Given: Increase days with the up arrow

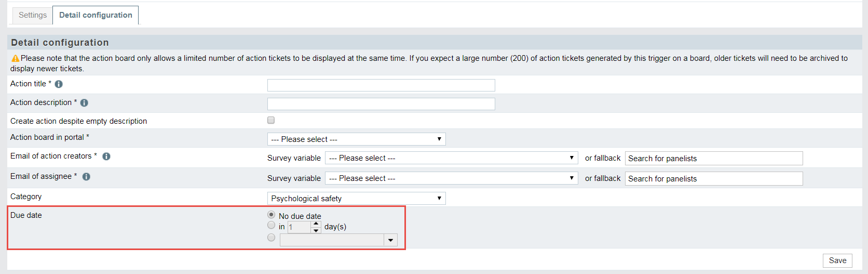Looking at the screenshot, I should 316,224.
